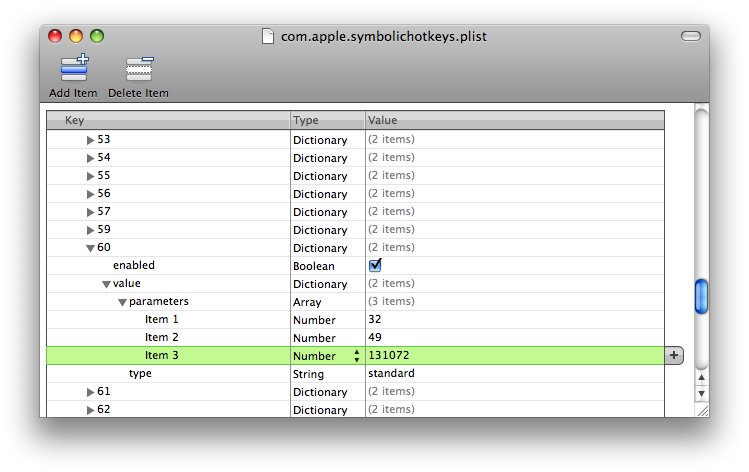Select the enabled key label

coord(134,265)
